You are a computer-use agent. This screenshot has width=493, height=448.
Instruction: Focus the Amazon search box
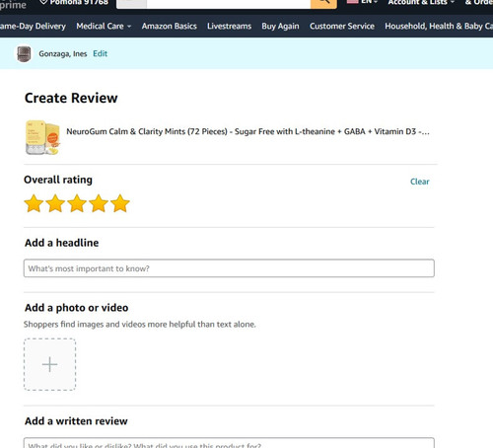pos(229,3)
